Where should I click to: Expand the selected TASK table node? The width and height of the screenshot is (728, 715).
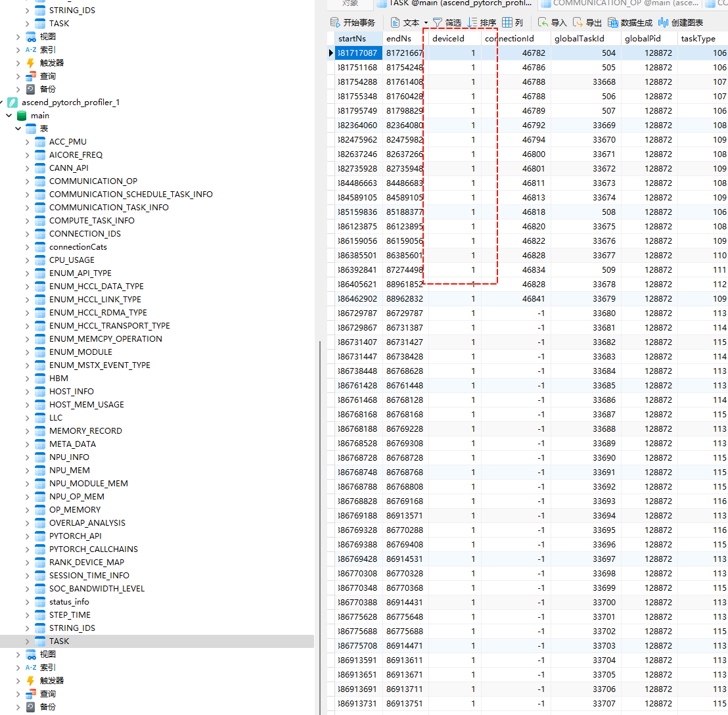(x=28, y=641)
